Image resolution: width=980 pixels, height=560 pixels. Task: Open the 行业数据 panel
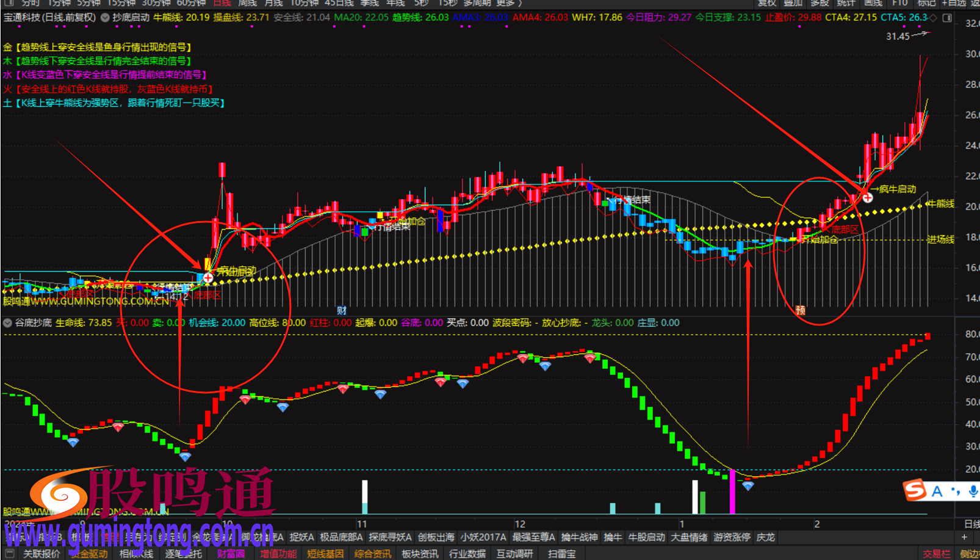point(467,553)
